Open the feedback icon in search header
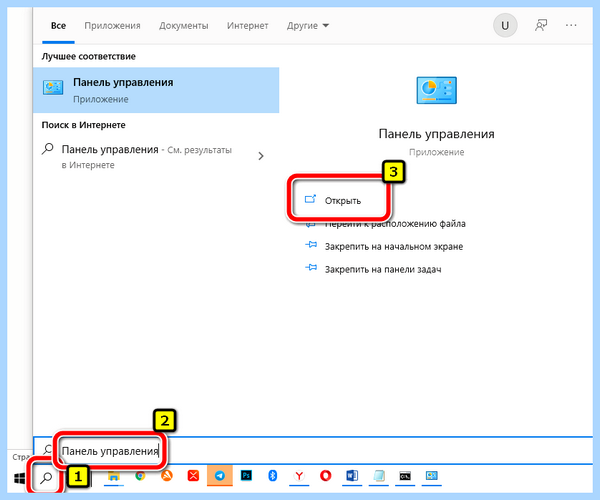 point(541,25)
